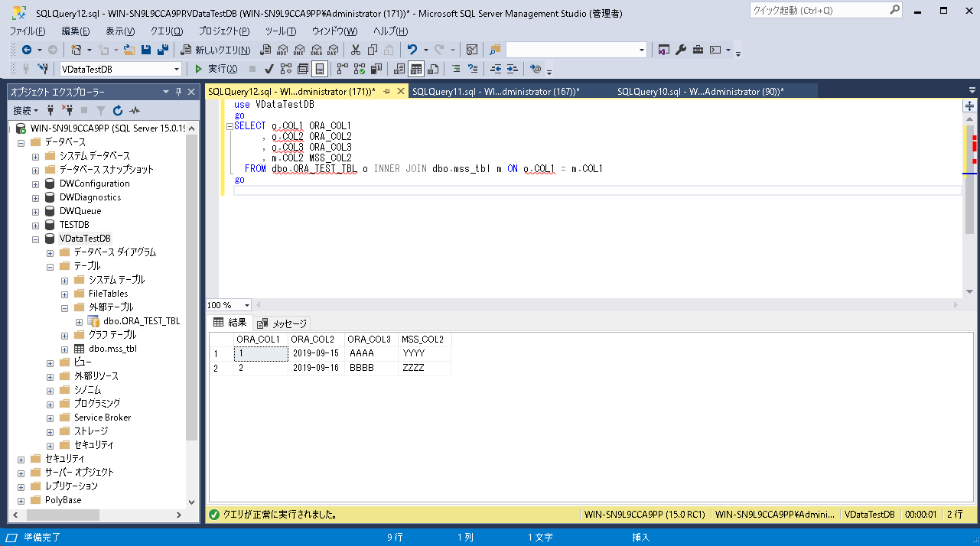The width and height of the screenshot is (980, 546).
Task: Collapse the 外部テーブル folder node
Action: 64,307
